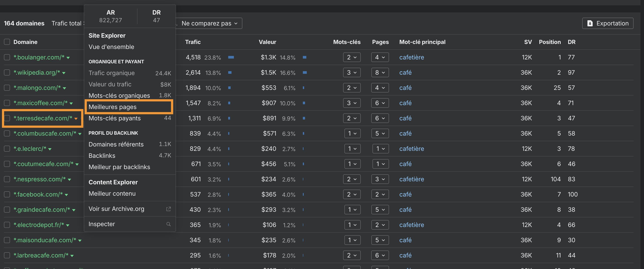Select Meilleures pages from the menu
Viewport: 644px width, 269px height.
tap(112, 107)
